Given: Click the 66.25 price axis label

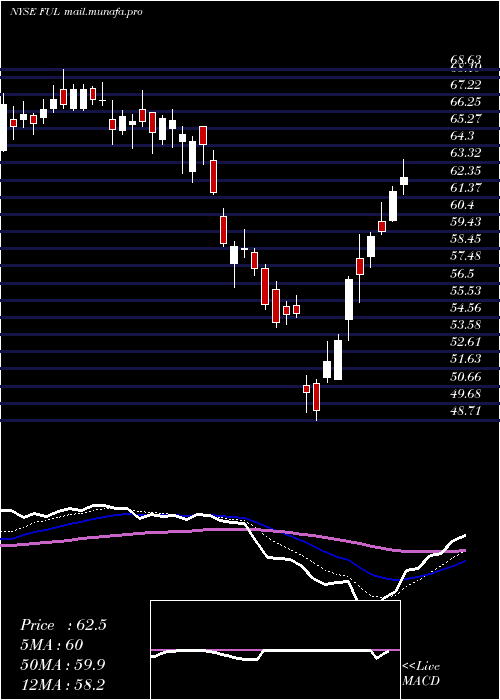Looking at the screenshot, I should 466,102.
